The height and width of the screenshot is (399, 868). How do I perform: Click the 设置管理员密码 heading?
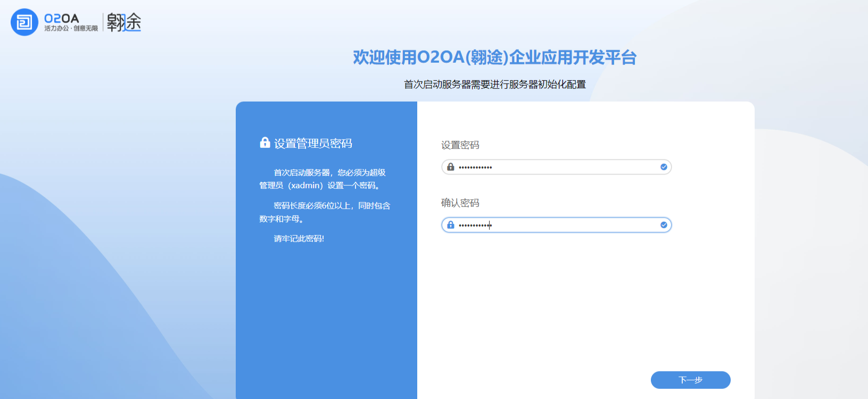313,144
